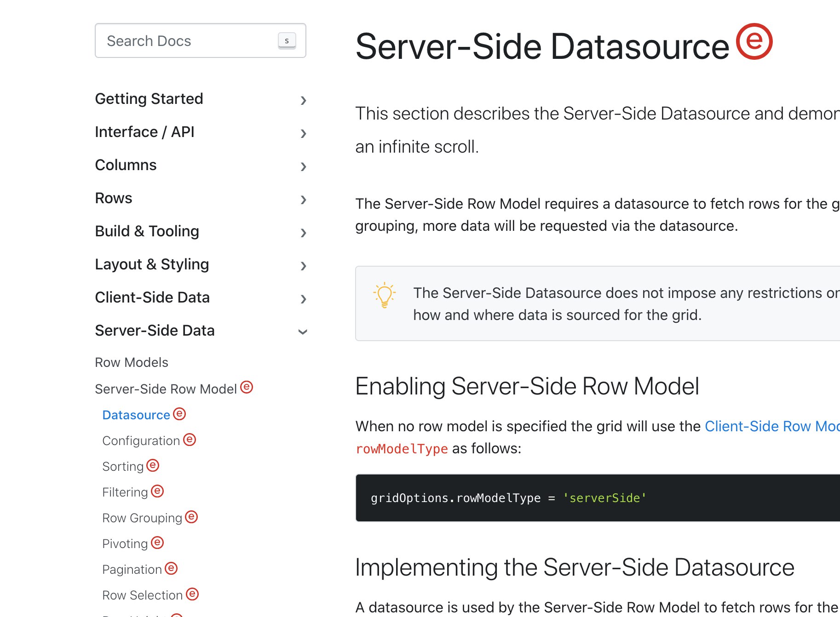The width and height of the screenshot is (840, 617).
Task: Click enterprise icon next to Row Grouping
Action: (x=191, y=517)
